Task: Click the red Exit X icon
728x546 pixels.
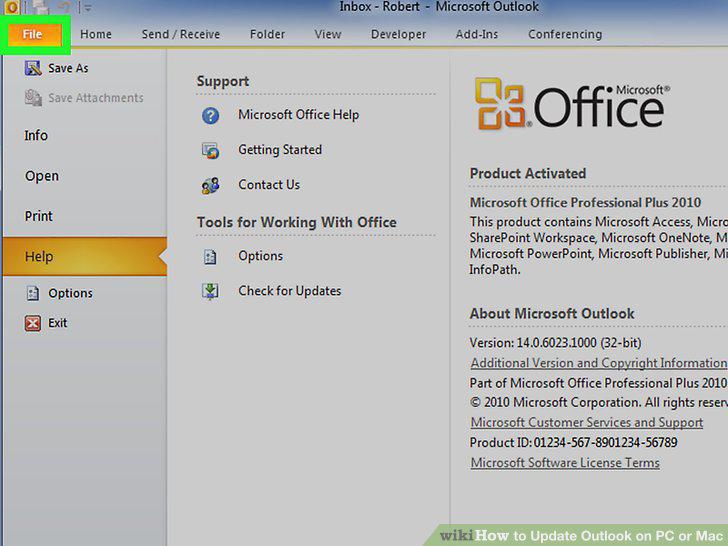Action: pos(33,323)
